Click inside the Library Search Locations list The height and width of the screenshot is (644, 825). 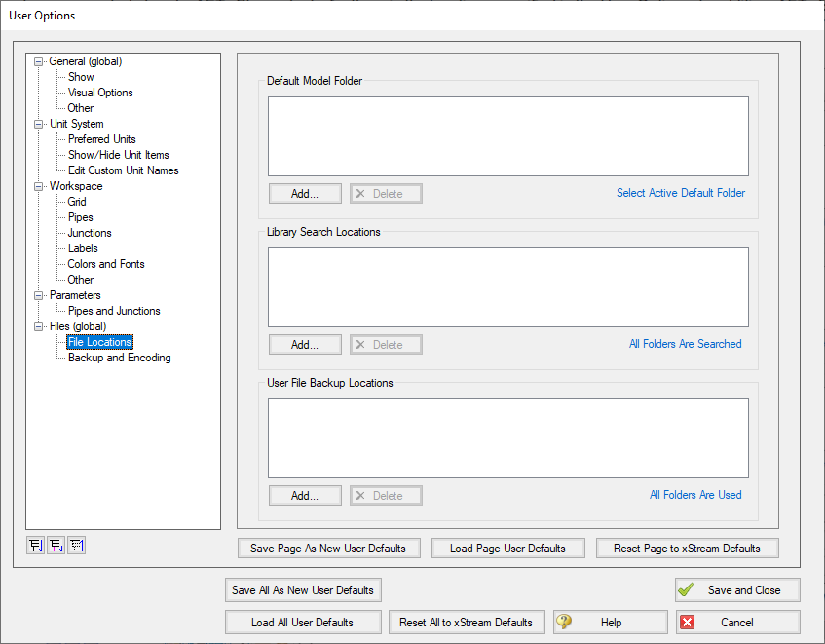point(508,287)
